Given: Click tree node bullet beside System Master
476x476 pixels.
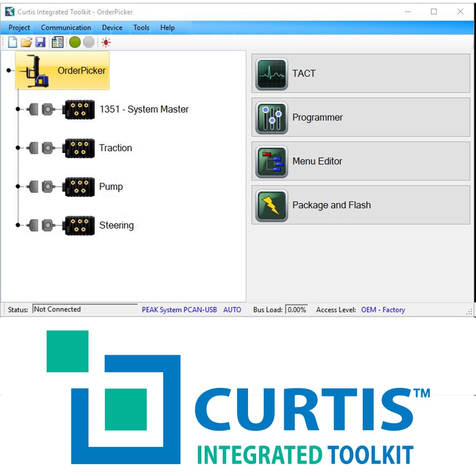Looking at the screenshot, I should coord(18,109).
